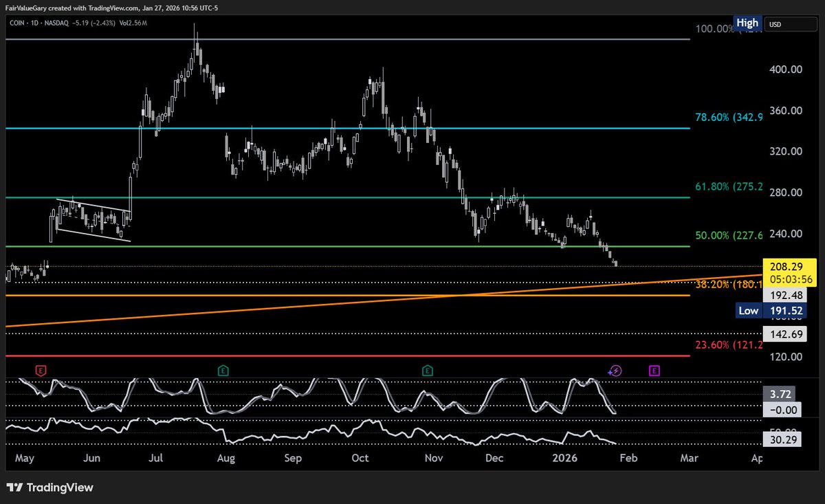Image resolution: width=825 pixels, height=504 pixels.
Task: Open the USD currency selector
Action: click(789, 25)
